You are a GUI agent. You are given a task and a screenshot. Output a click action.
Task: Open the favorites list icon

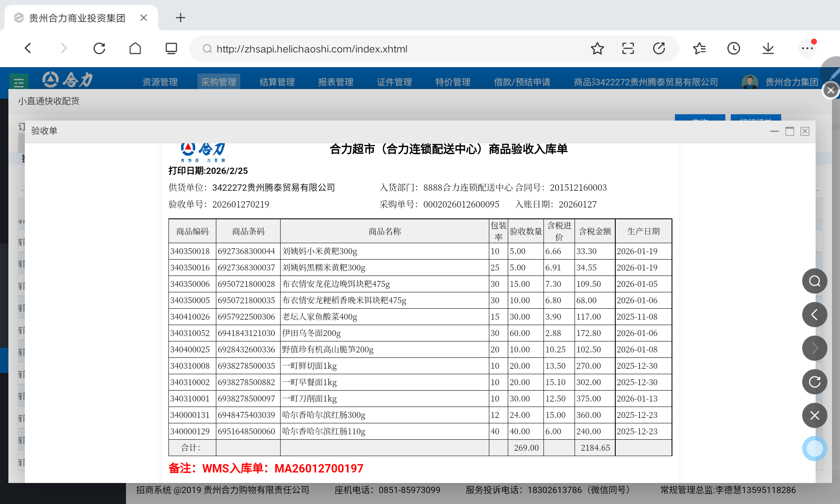[x=699, y=49]
